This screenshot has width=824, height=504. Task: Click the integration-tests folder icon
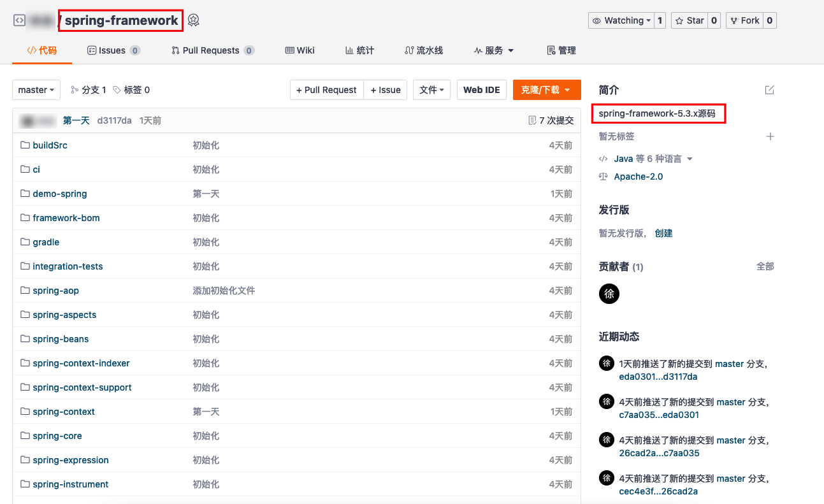pyautogui.click(x=25, y=266)
